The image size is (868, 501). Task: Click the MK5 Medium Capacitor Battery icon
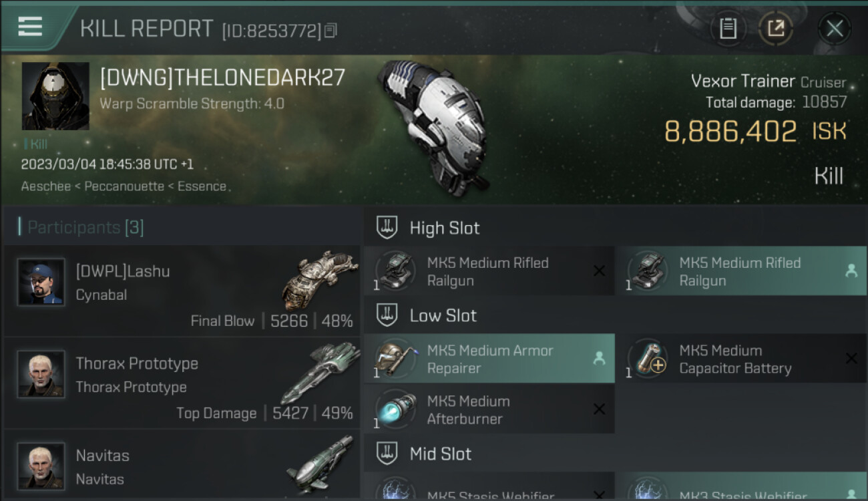tap(648, 358)
